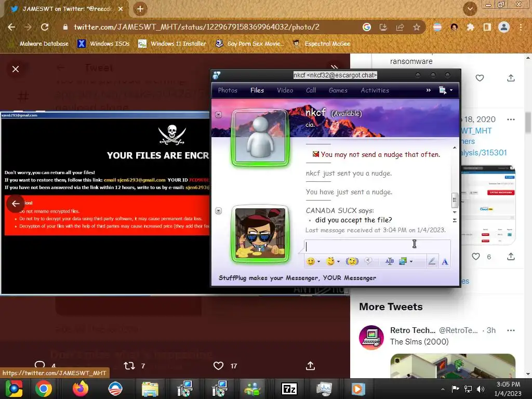Open File Explorer from the taskbar
This screenshot has height=399, width=532.
pyautogui.click(x=150, y=389)
